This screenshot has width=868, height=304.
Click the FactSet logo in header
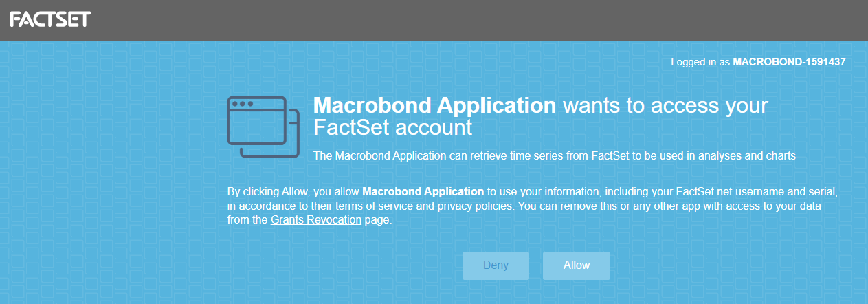tap(50, 19)
